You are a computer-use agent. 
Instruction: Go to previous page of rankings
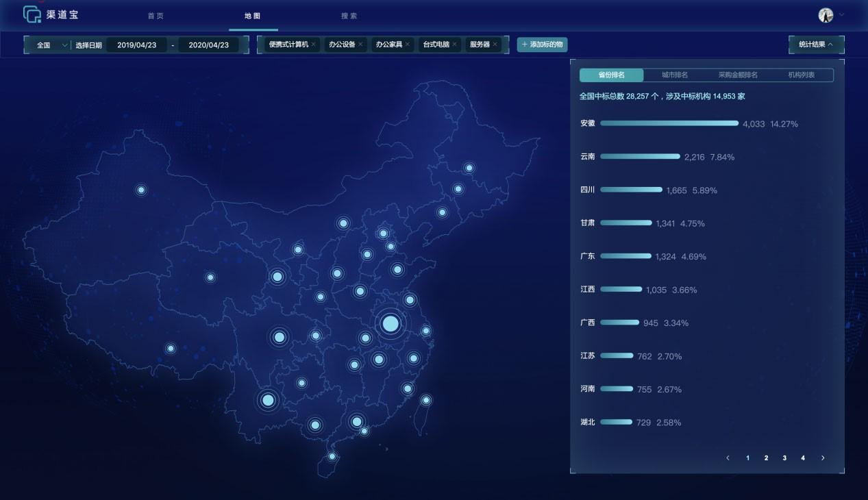pyautogui.click(x=728, y=458)
